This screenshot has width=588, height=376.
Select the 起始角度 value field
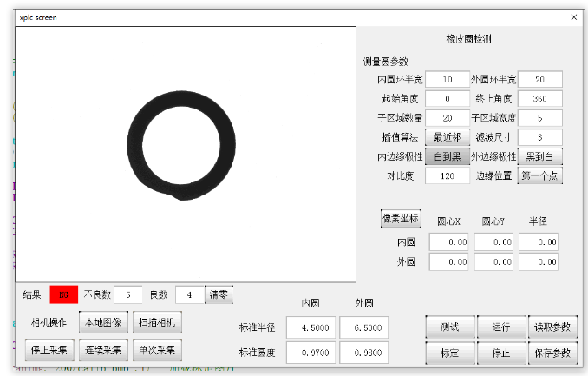[x=448, y=99]
